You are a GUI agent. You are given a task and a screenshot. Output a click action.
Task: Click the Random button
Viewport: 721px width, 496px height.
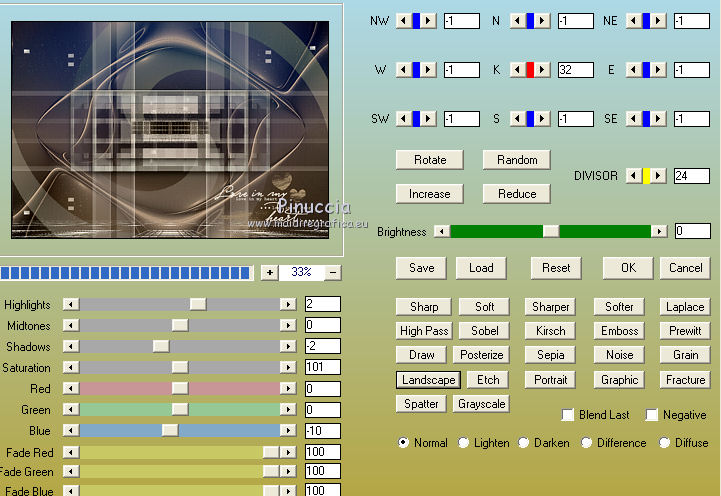pyautogui.click(x=517, y=160)
